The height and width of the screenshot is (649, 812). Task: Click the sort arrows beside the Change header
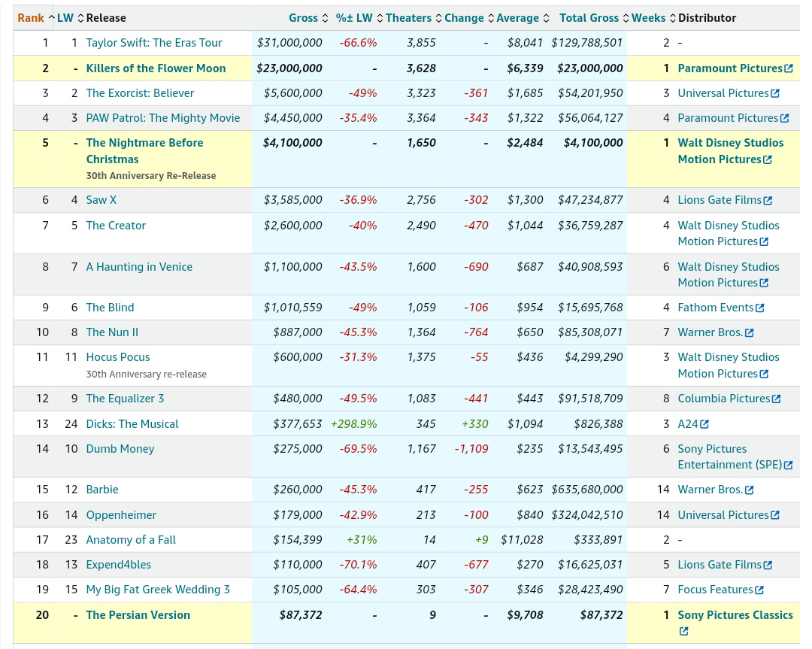pos(491,18)
